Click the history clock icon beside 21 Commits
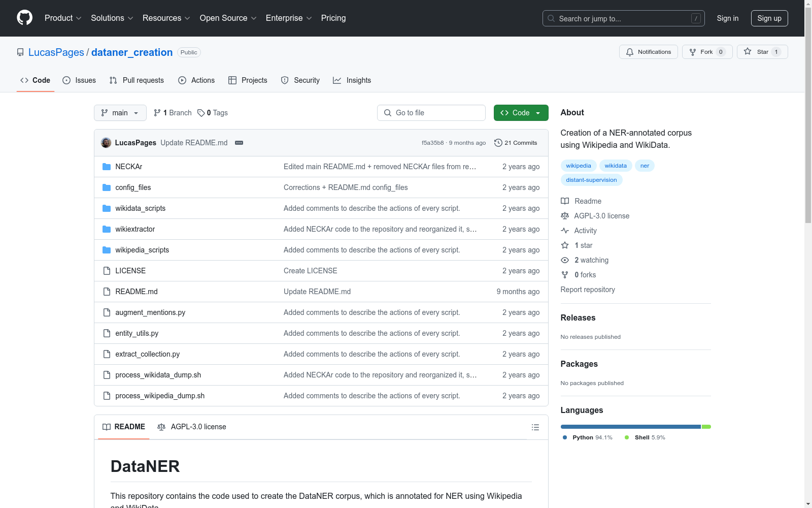 tap(498, 143)
